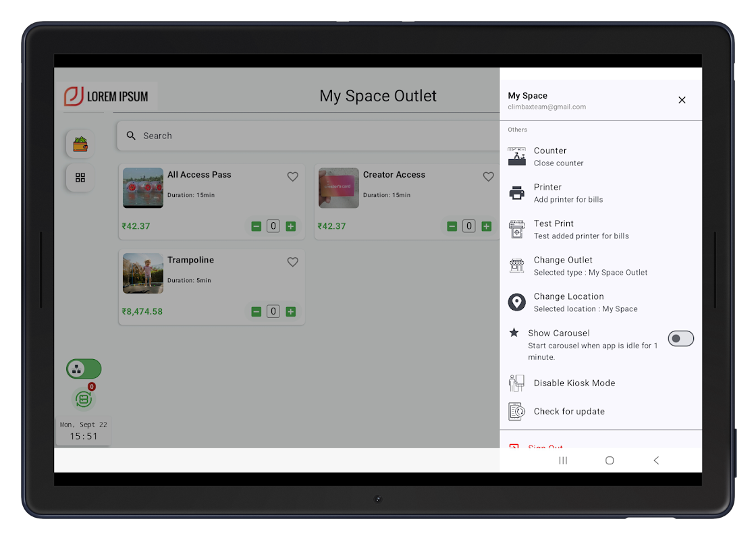756x540 pixels.
Task: Choose the Test Print entry
Action: [601, 230]
